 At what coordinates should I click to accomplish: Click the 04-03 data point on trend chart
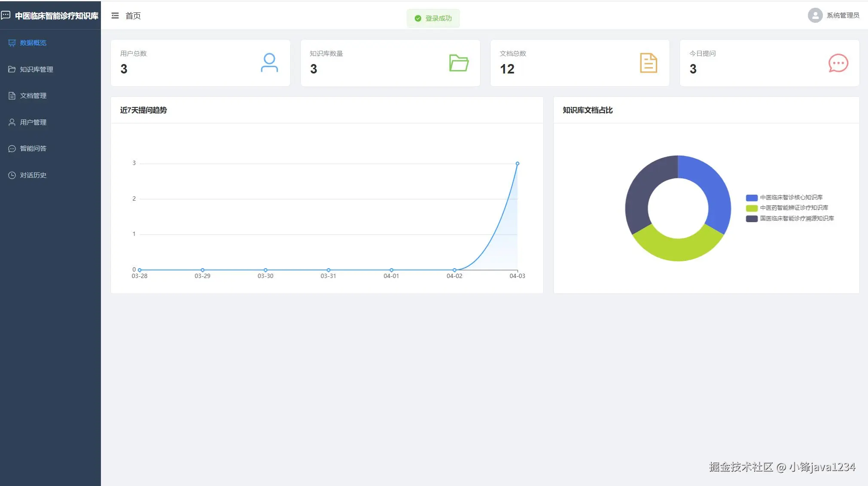(517, 164)
